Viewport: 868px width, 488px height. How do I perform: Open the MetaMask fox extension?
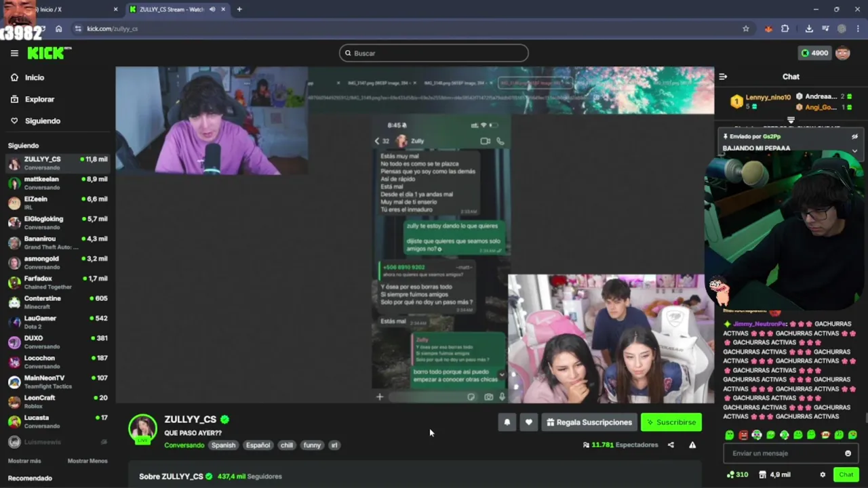tap(768, 28)
